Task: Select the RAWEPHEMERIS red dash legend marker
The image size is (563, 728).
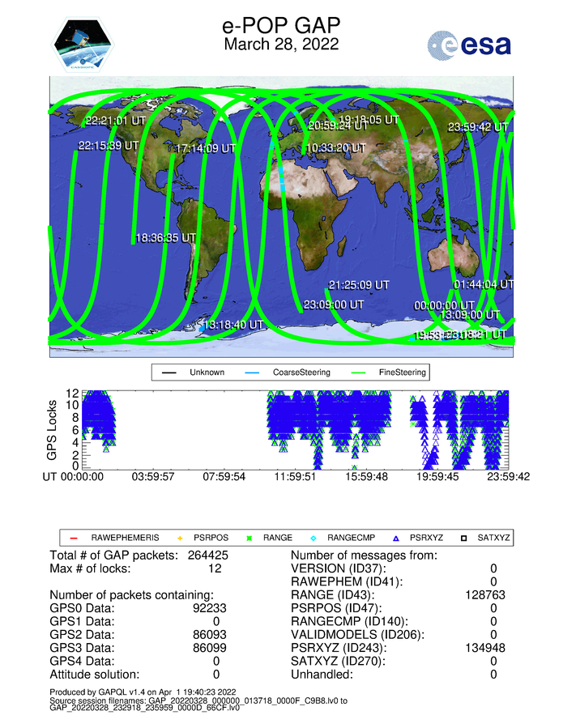Action: [x=73, y=538]
